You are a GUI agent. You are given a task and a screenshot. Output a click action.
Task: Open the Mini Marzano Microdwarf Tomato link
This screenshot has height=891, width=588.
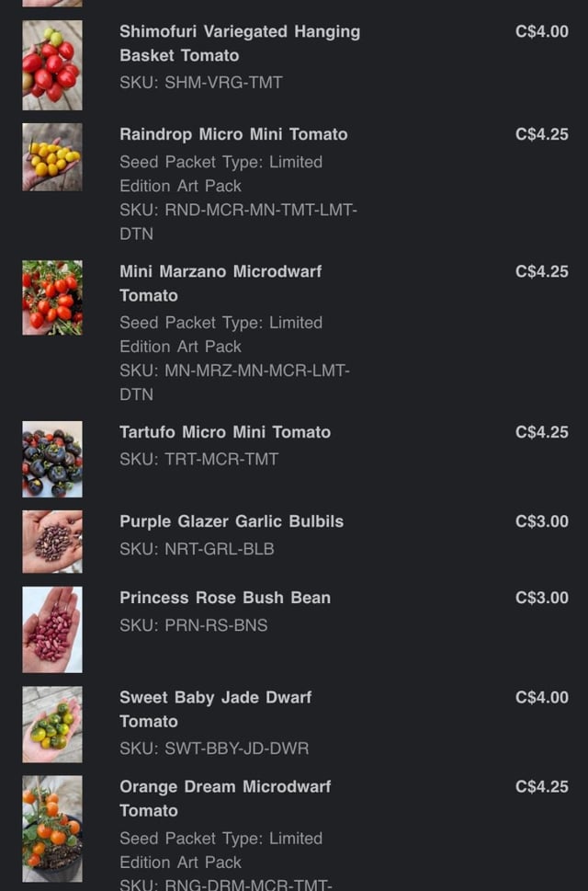220,283
